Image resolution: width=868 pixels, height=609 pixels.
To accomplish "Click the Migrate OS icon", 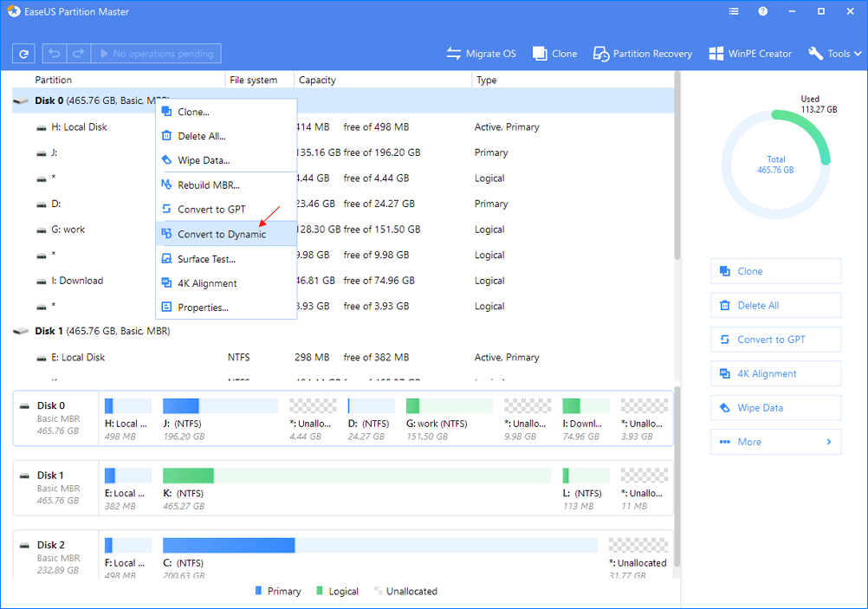I will pyautogui.click(x=454, y=54).
